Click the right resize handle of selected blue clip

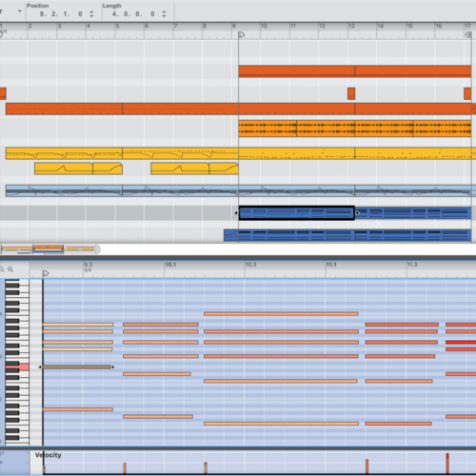pos(358,213)
